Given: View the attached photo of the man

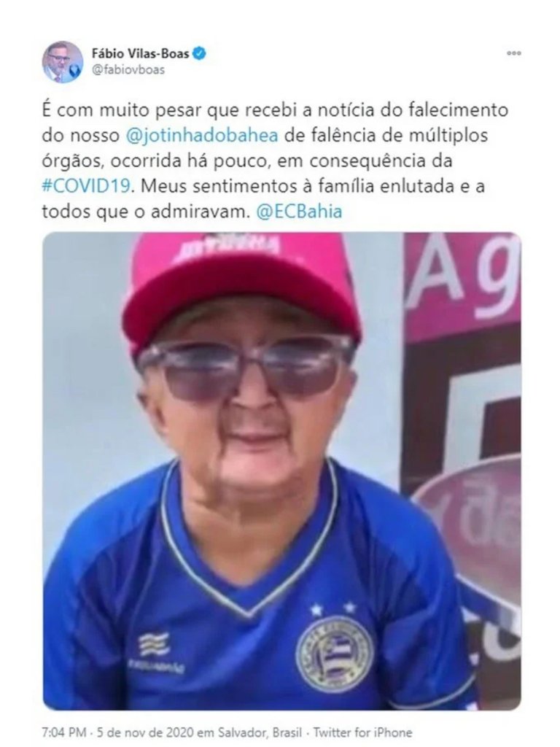Looking at the screenshot, I should pyautogui.click(x=282, y=471).
